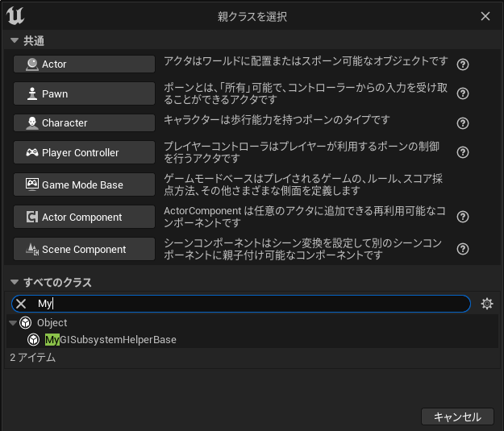Image resolution: width=504 pixels, height=431 pixels.
Task: Select MyGISubsystemHelperBase class
Action: click(x=110, y=339)
